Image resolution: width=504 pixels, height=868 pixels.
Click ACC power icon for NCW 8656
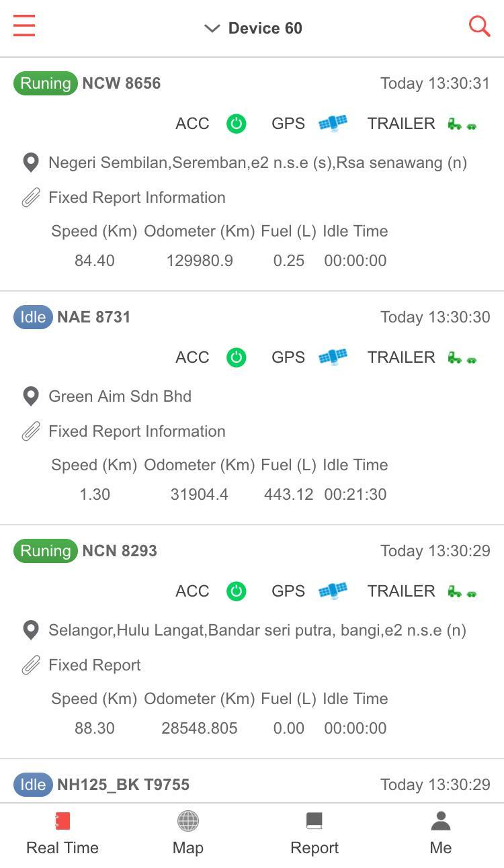[236, 124]
